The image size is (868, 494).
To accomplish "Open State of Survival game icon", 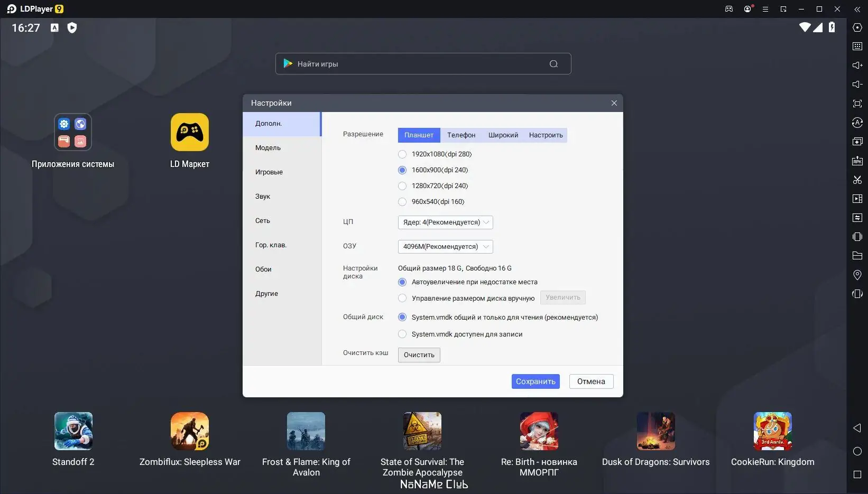I will pos(422,431).
